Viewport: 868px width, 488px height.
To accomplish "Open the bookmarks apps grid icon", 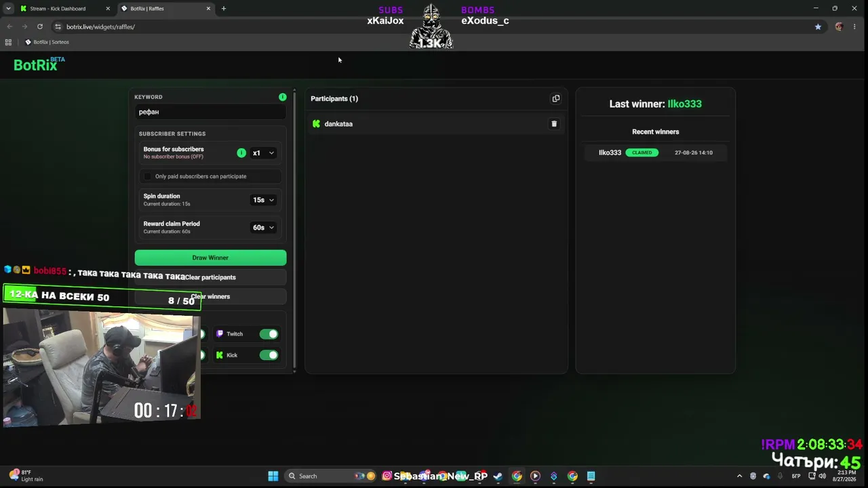I will (x=8, y=42).
